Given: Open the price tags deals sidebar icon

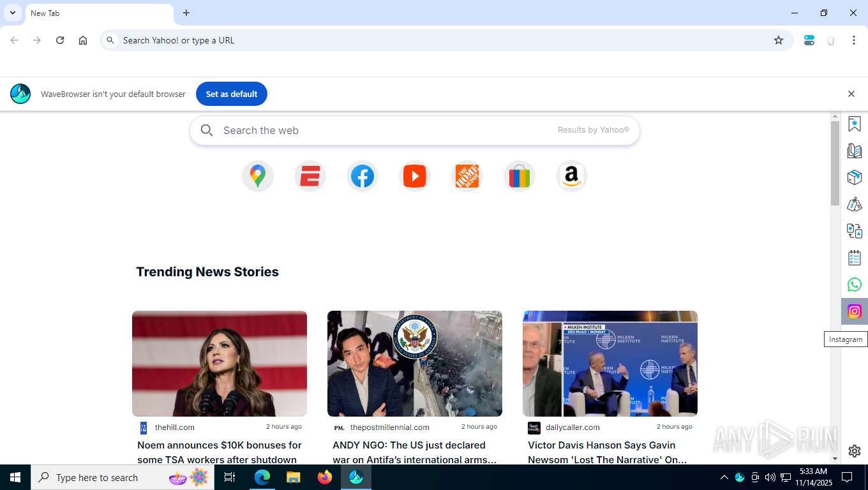Looking at the screenshot, I should click(x=855, y=204).
